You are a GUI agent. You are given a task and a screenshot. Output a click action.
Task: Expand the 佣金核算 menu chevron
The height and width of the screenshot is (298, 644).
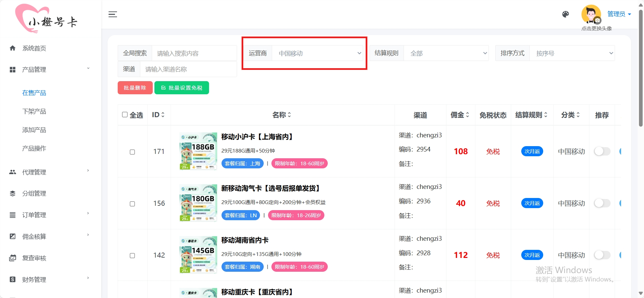(x=88, y=235)
